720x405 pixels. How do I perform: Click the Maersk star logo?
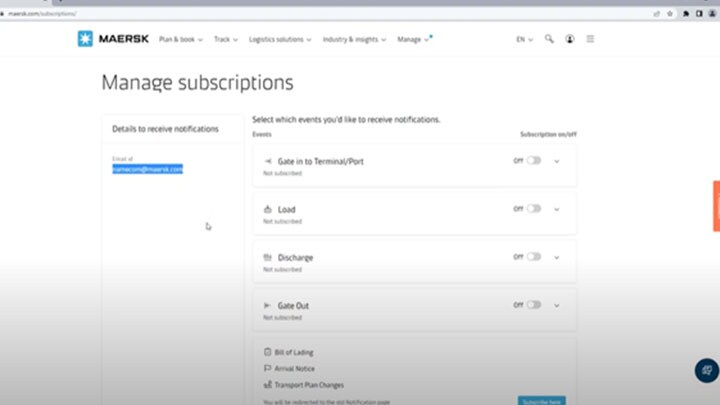point(85,39)
